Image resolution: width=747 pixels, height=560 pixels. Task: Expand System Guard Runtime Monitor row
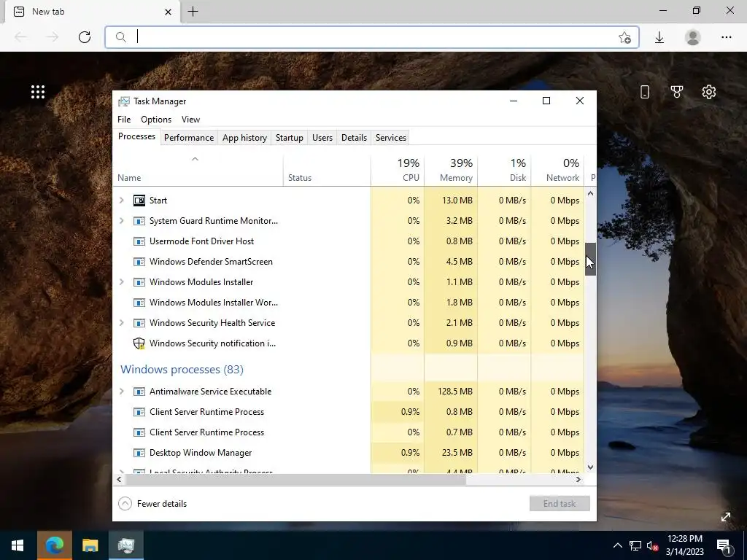tap(122, 221)
